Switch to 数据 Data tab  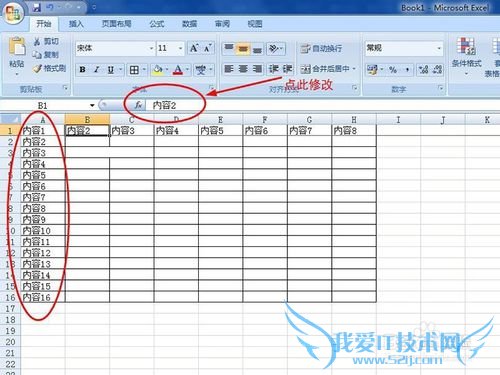[x=189, y=24]
